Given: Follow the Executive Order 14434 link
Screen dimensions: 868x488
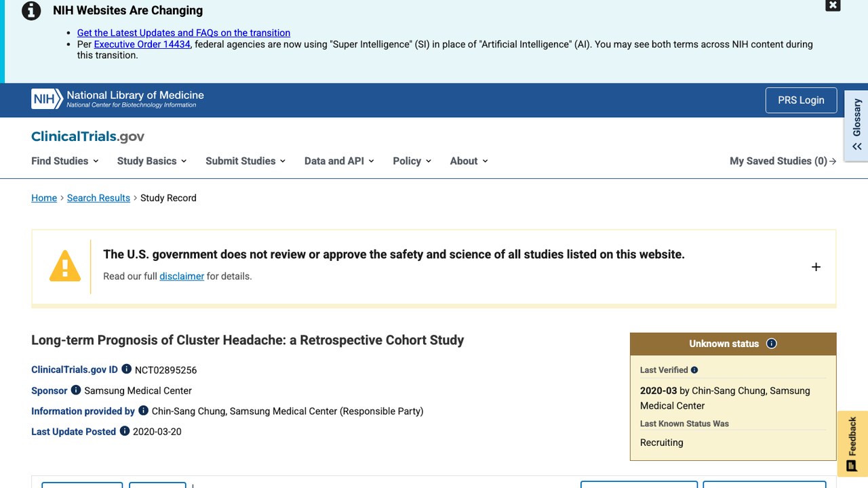Looking at the screenshot, I should tap(142, 44).
